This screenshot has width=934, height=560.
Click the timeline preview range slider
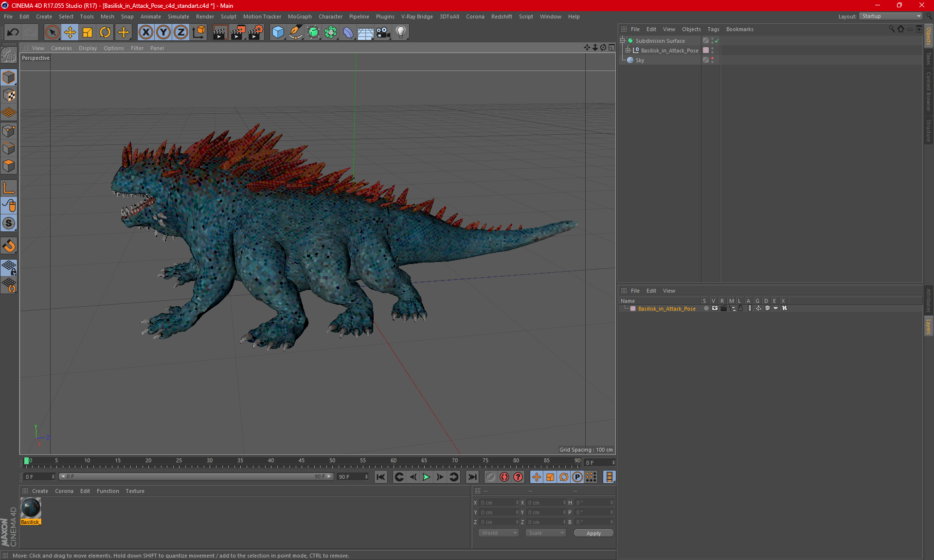196,476
